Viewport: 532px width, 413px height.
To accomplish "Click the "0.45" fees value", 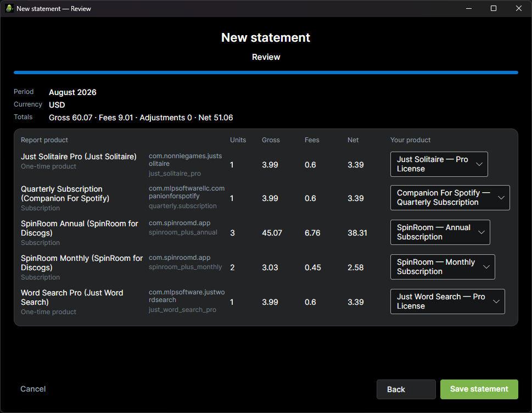I will click(313, 267).
